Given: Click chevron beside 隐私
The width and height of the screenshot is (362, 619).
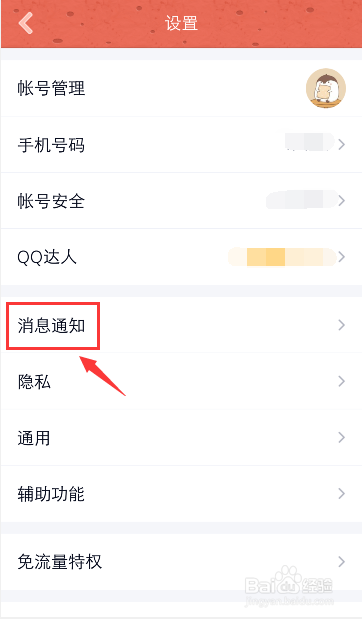Looking at the screenshot, I should tap(341, 381).
